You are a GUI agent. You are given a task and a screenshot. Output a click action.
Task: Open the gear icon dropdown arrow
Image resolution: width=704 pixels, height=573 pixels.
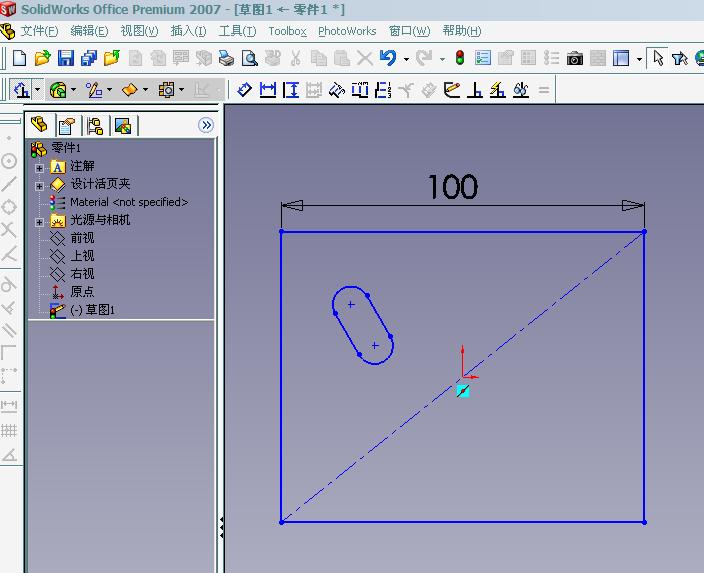(181, 90)
